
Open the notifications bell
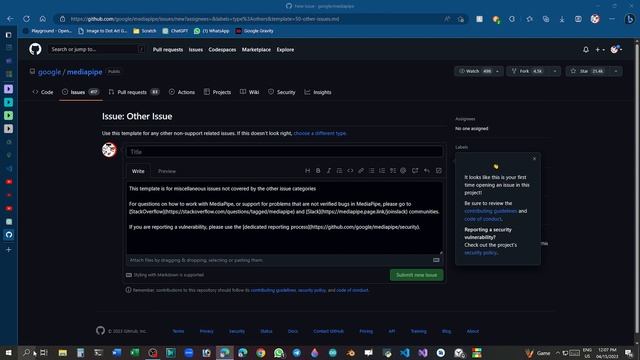pos(586,49)
